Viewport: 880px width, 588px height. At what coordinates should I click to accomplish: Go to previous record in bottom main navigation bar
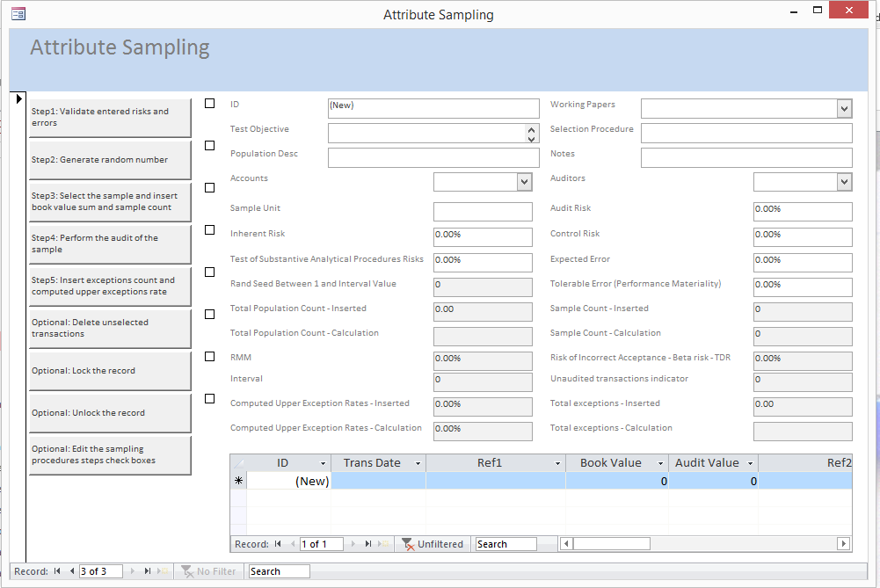click(x=72, y=571)
